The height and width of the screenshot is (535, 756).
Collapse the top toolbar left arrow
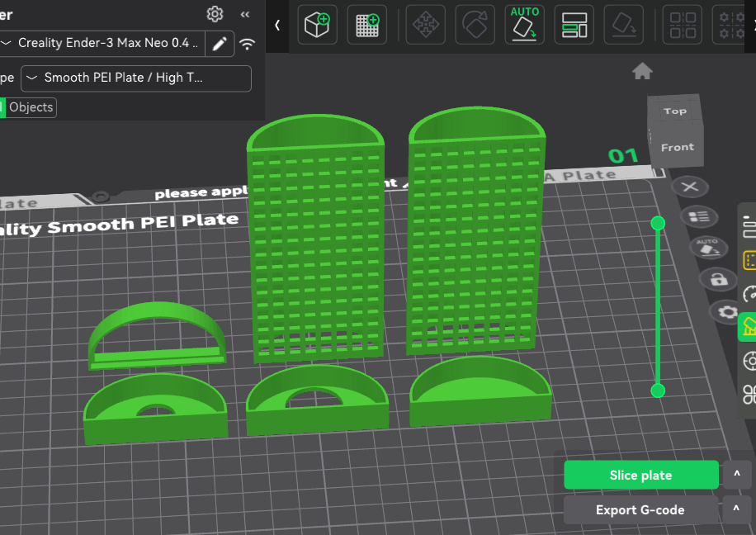pyautogui.click(x=277, y=25)
